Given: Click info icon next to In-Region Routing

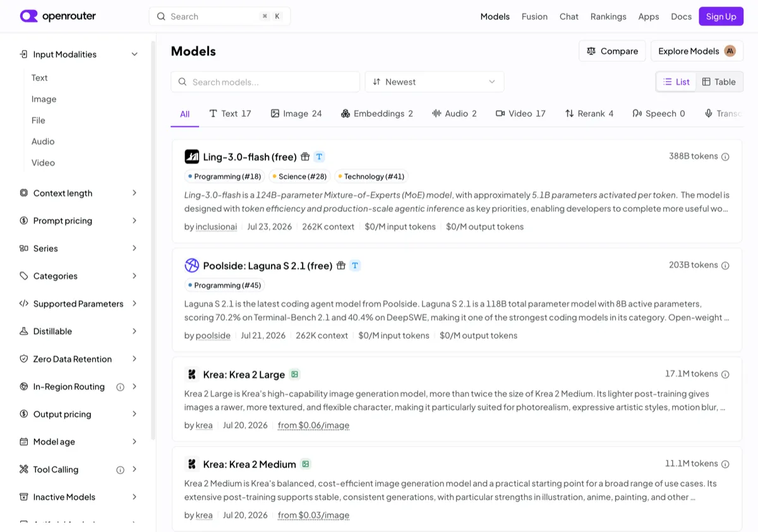Looking at the screenshot, I should [x=120, y=387].
